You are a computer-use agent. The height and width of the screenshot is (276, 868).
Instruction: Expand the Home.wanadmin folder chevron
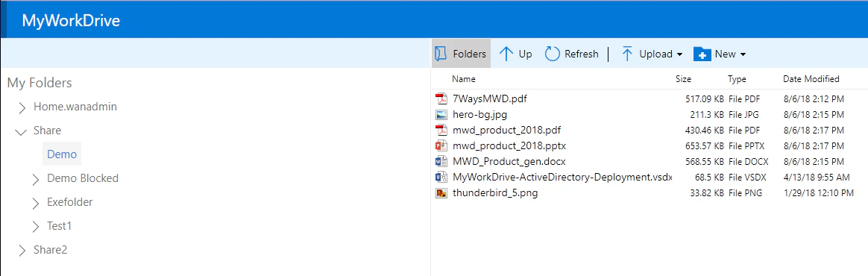(22, 107)
